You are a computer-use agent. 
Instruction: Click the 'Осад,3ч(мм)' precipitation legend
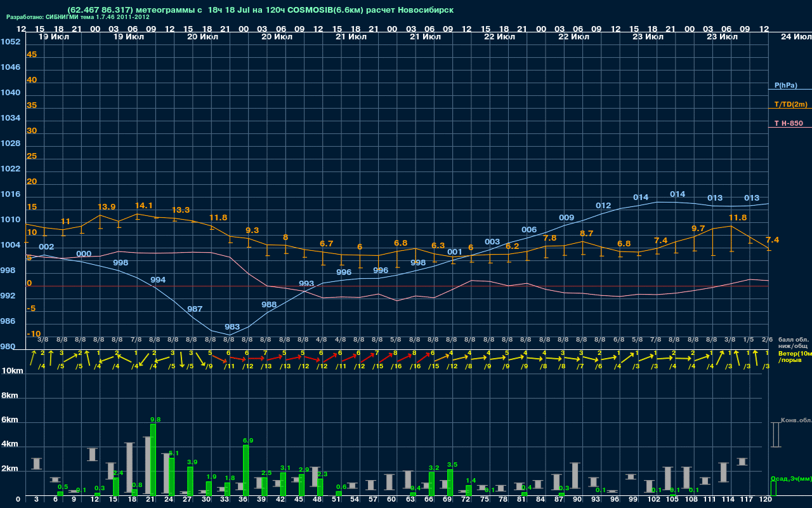[791, 478]
